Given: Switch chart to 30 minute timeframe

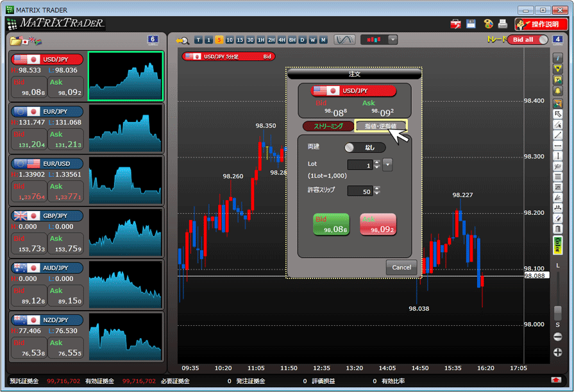Looking at the screenshot, I should [x=250, y=40].
